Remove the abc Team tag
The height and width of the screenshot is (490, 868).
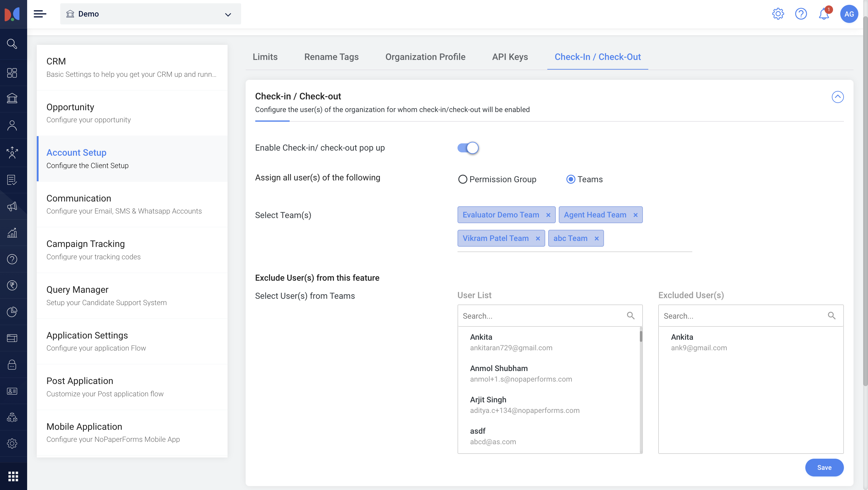click(x=596, y=239)
